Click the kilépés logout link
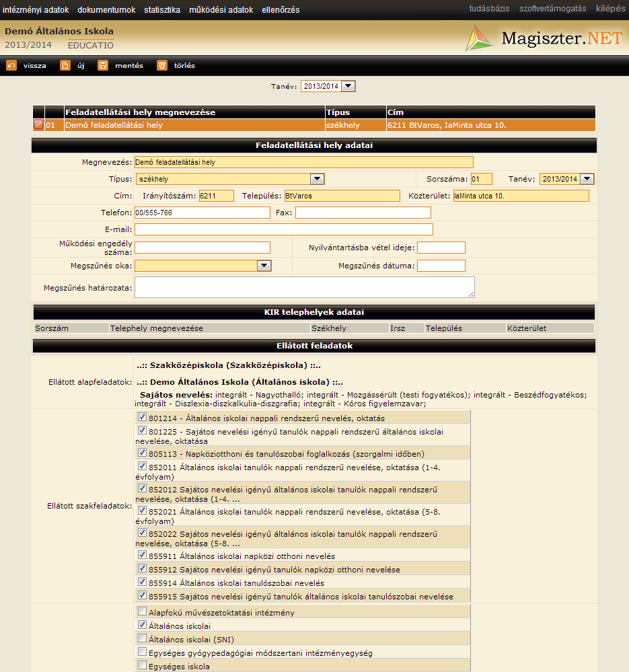The image size is (629, 672). click(x=611, y=9)
